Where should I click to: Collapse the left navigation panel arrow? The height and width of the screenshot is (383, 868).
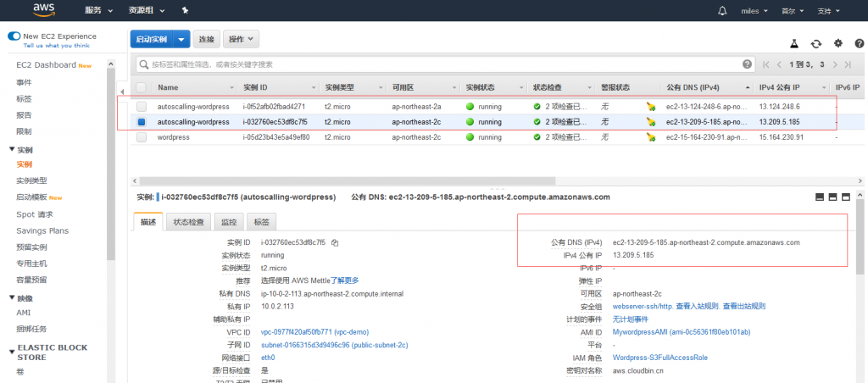pyautogui.click(x=123, y=92)
